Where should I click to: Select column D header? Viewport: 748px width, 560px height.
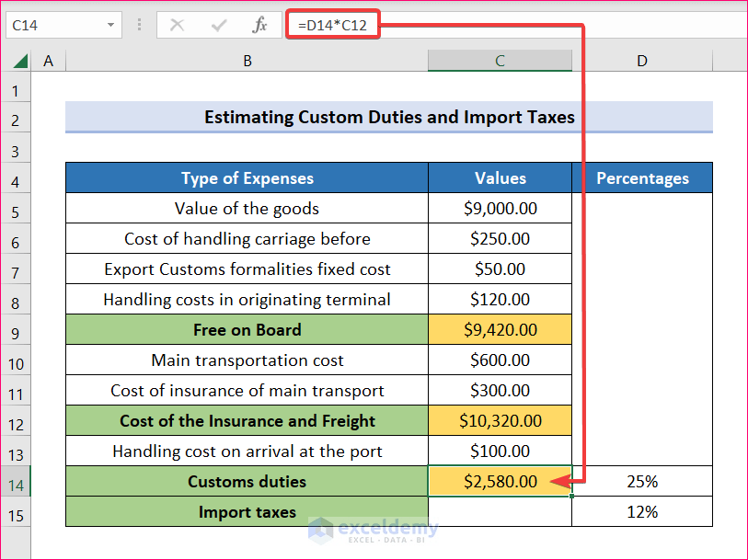point(641,60)
